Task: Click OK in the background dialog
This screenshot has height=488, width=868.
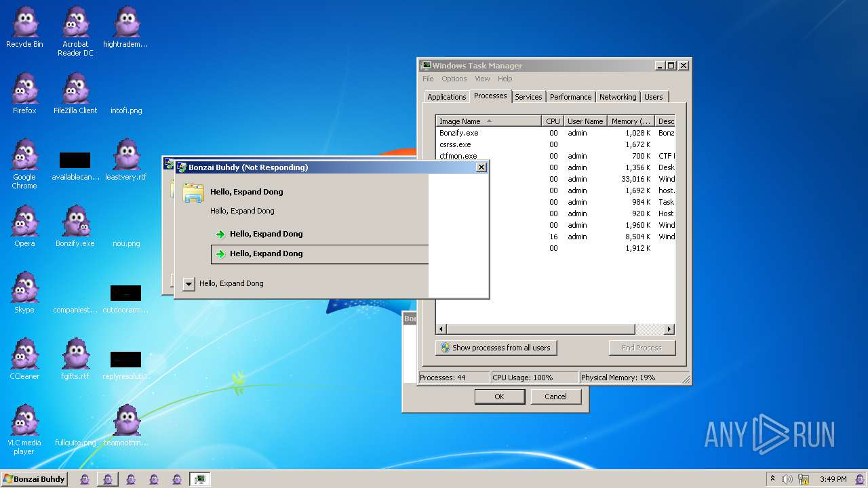Action: point(499,396)
